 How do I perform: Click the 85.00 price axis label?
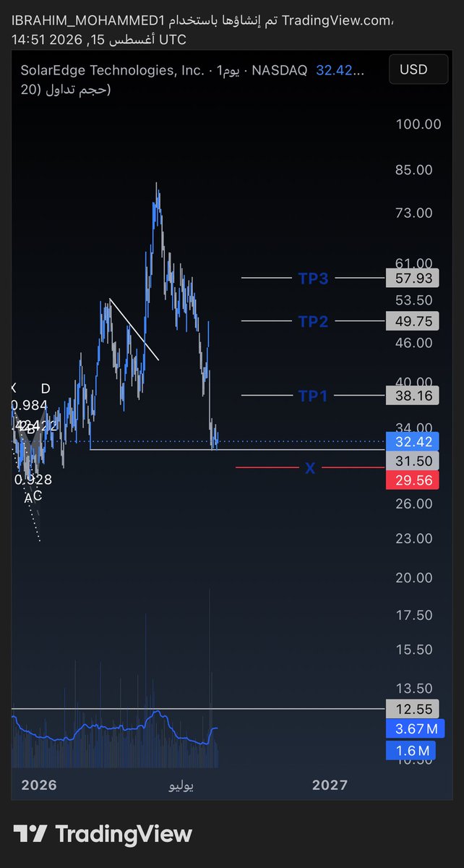(414, 170)
